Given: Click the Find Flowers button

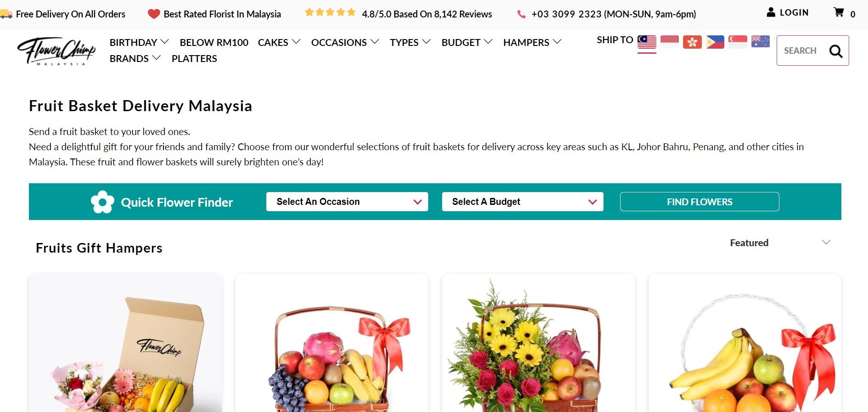Looking at the screenshot, I should (700, 202).
